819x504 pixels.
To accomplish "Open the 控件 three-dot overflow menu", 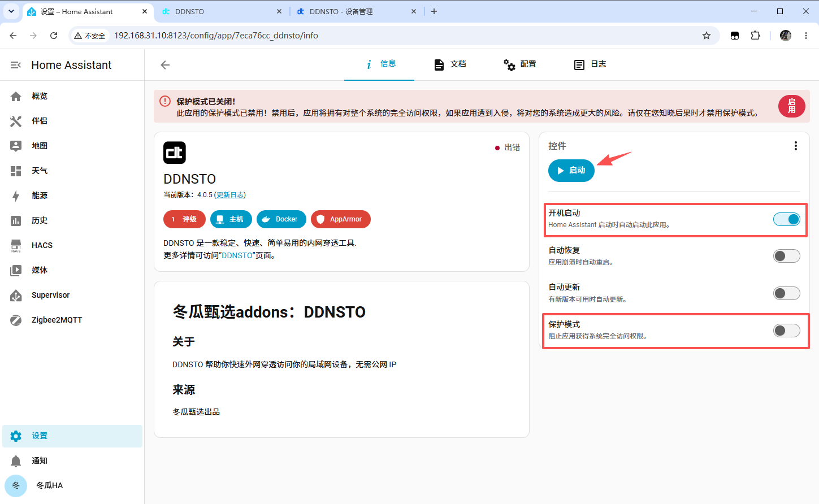I will 796,146.
